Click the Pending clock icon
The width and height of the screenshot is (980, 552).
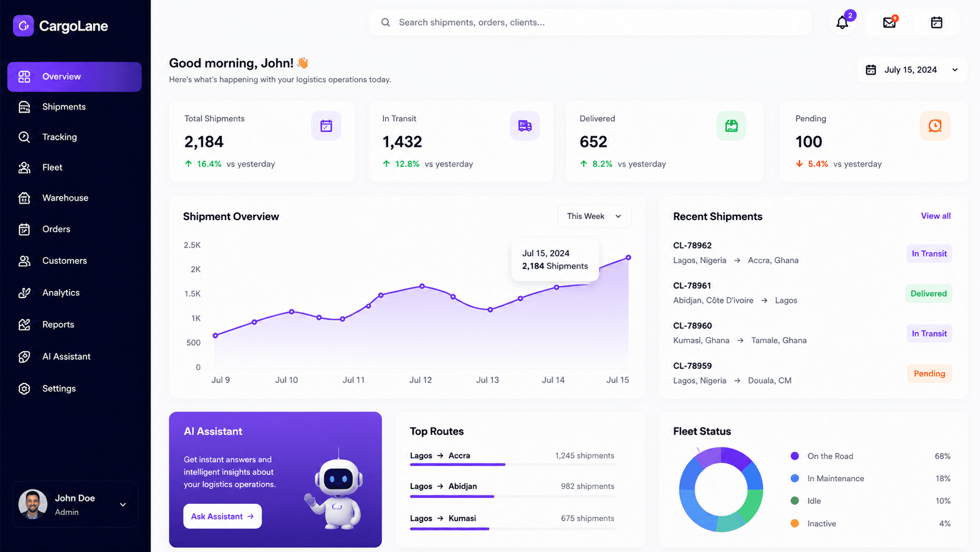[935, 126]
